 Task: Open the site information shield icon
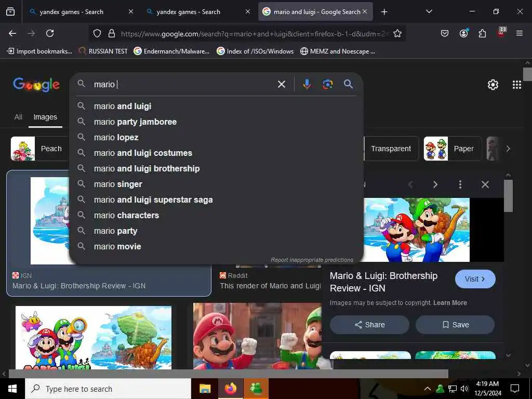click(x=97, y=33)
